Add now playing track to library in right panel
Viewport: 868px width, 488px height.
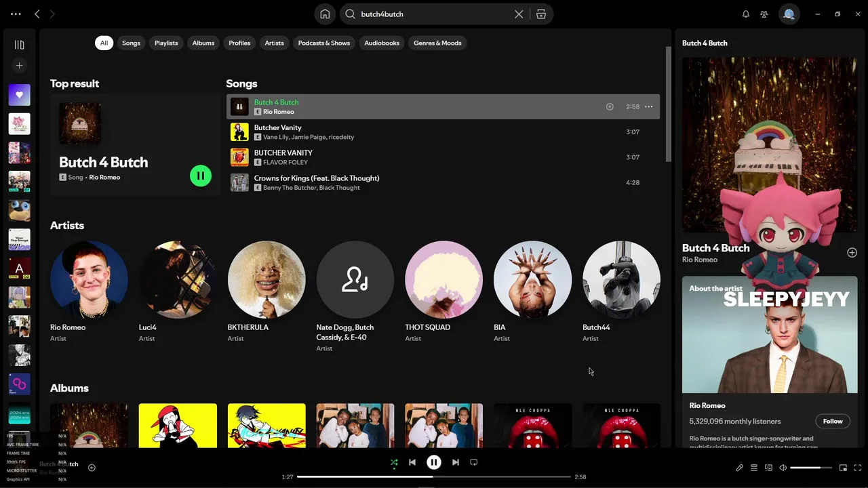[852, 253]
